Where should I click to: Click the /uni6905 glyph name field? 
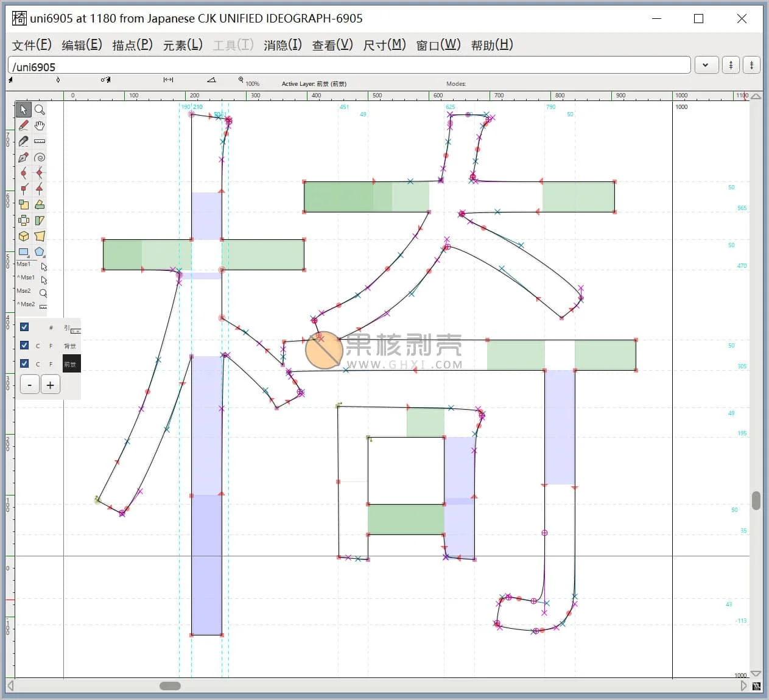pos(349,66)
